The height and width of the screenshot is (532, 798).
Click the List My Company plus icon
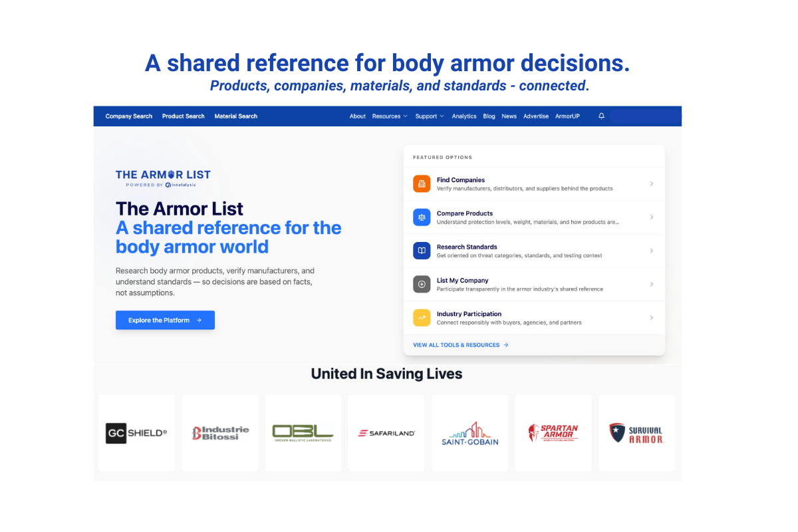click(422, 284)
